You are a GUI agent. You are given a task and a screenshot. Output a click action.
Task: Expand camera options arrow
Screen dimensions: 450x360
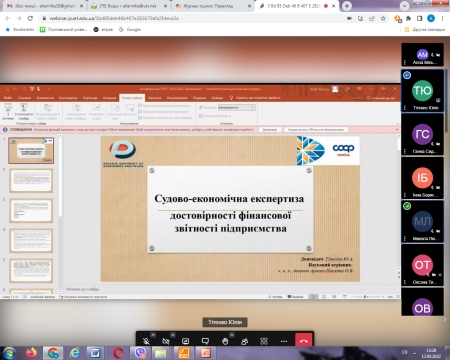click(172, 335)
